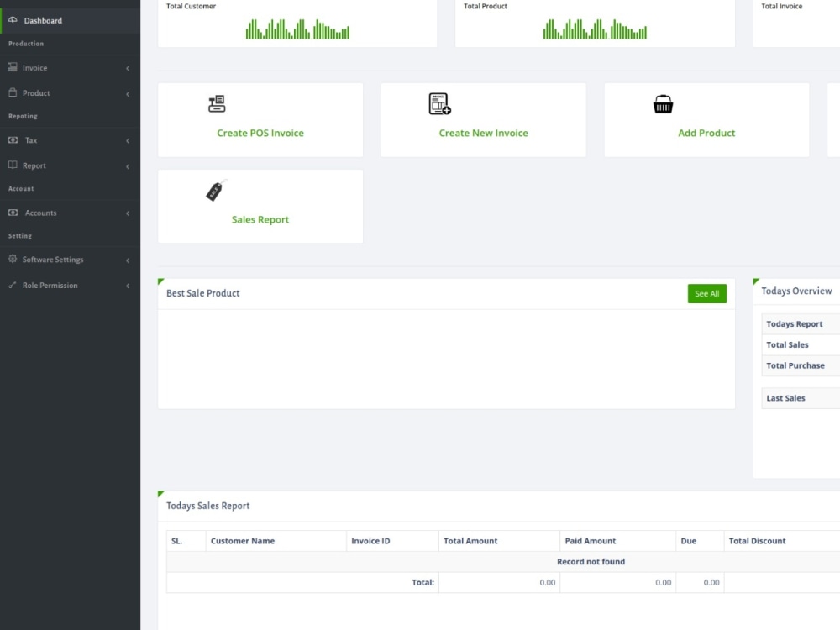This screenshot has width=840, height=630.
Task: Click the Account section label
Action: pos(21,188)
